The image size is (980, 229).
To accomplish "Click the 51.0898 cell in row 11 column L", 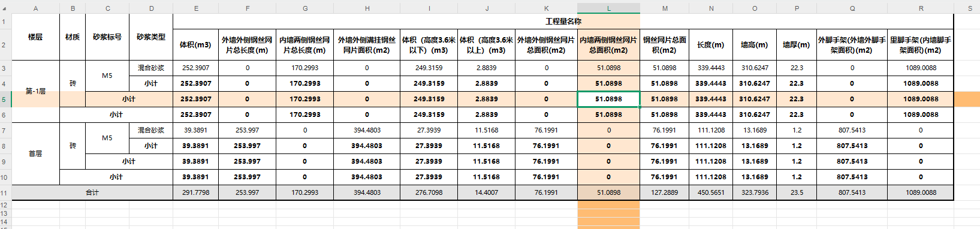I will [x=608, y=193].
